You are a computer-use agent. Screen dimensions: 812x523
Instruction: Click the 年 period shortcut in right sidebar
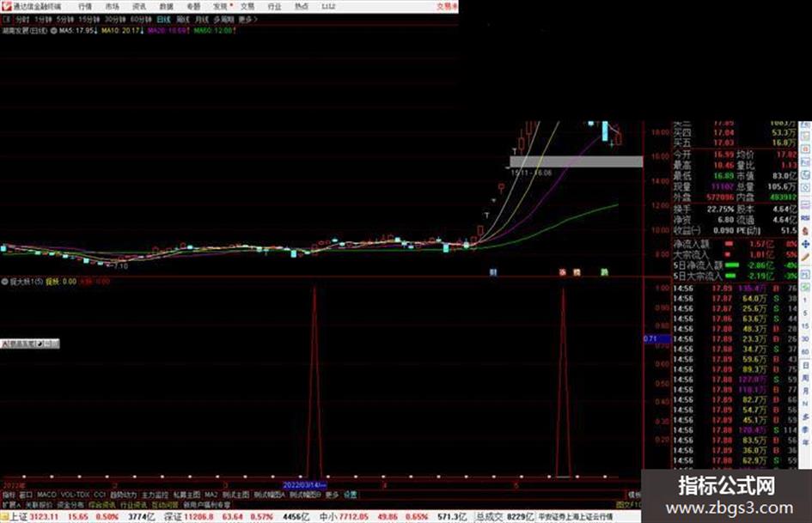click(805, 443)
